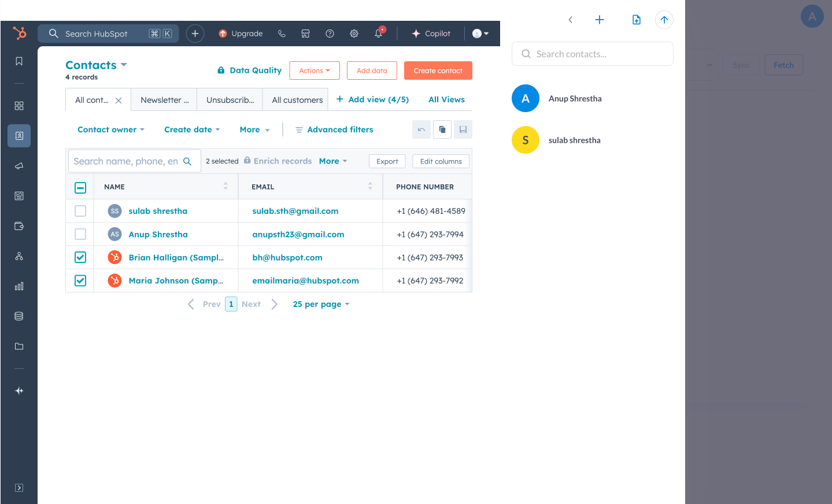The width and height of the screenshot is (832, 504).
Task: Open sulab shrestha contact record link
Action: coord(158,211)
